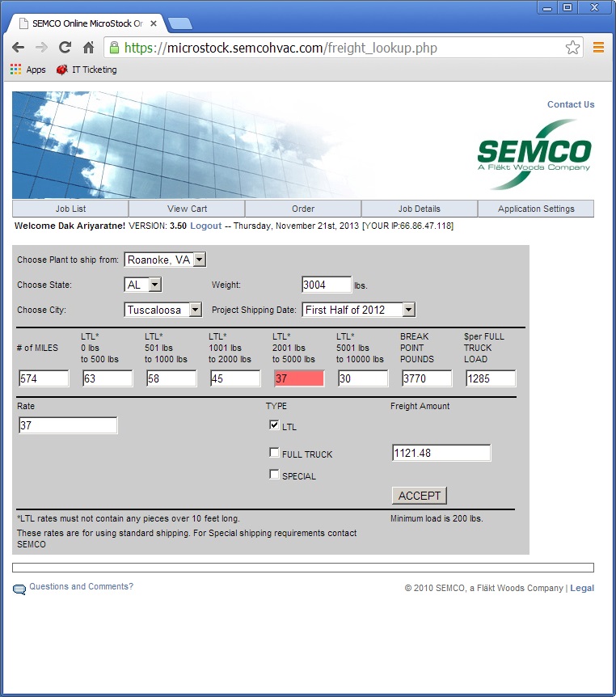The width and height of the screenshot is (616, 697).
Task: Click into the Weight input field
Action: coord(327,285)
